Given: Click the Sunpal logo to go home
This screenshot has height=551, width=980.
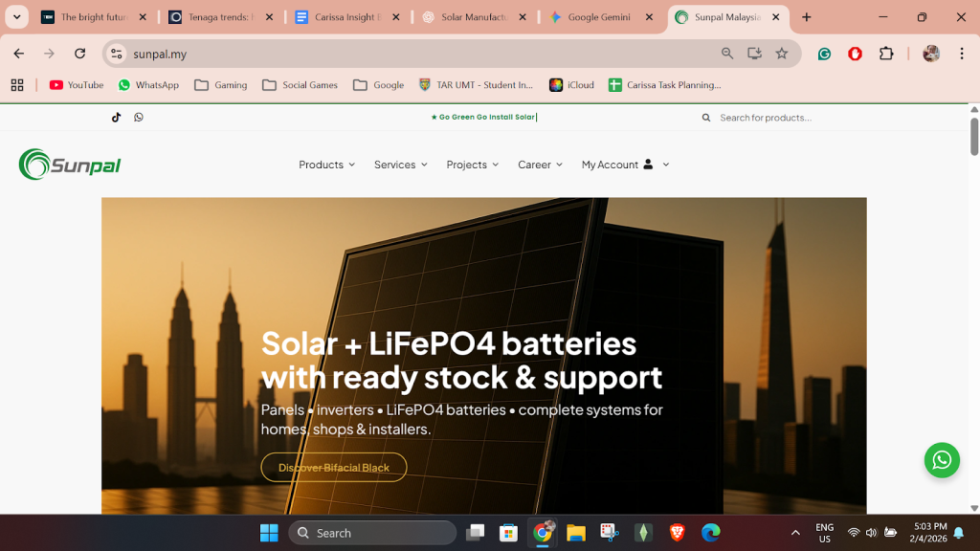Looking at the screenshot, I should (x=68, y=164).
